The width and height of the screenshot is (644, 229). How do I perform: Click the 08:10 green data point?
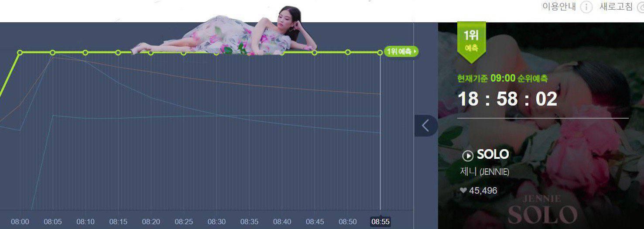coord(85,52)
